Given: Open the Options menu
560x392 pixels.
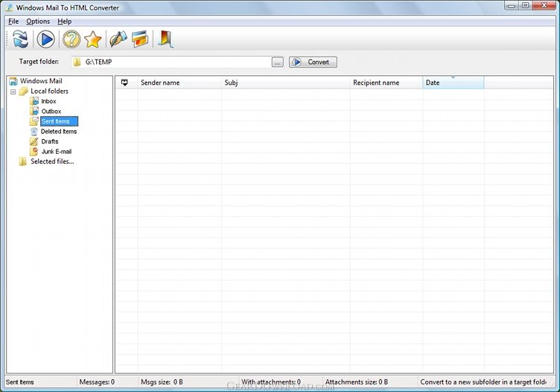Looking at the screenshot, I should coord(38,22).
